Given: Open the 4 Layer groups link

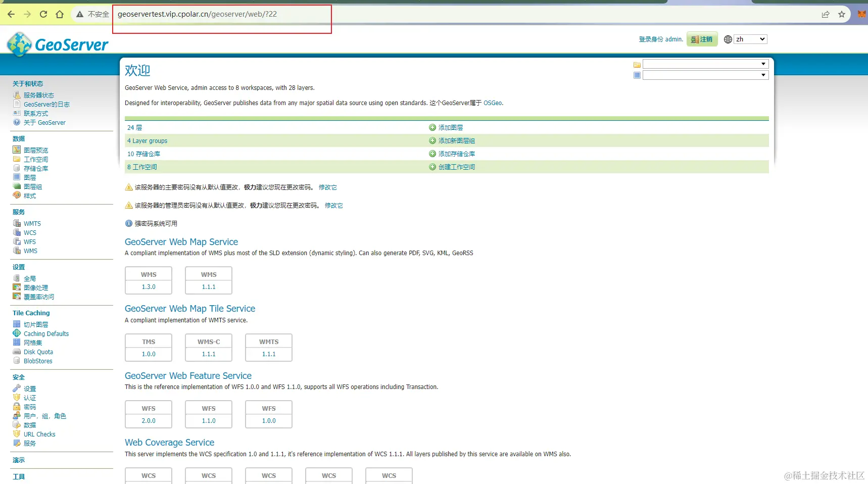Looking at the screenshot, I should (x=147, y=141).
